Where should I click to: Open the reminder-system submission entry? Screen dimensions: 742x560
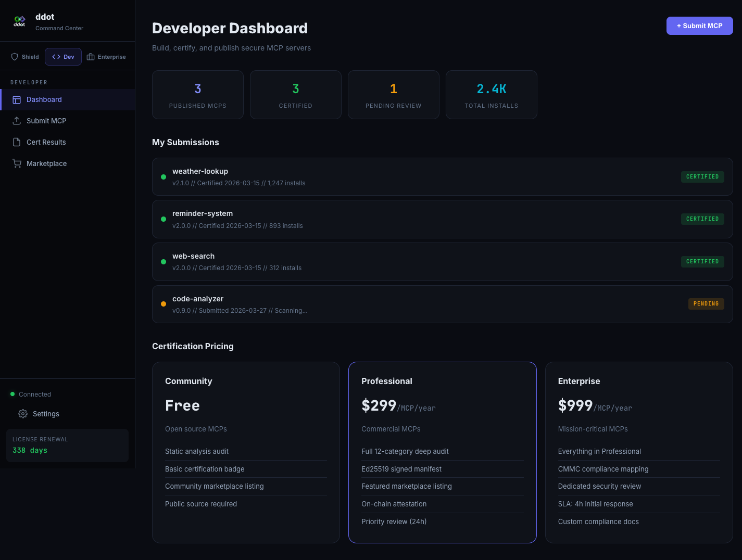click(442, 219)
